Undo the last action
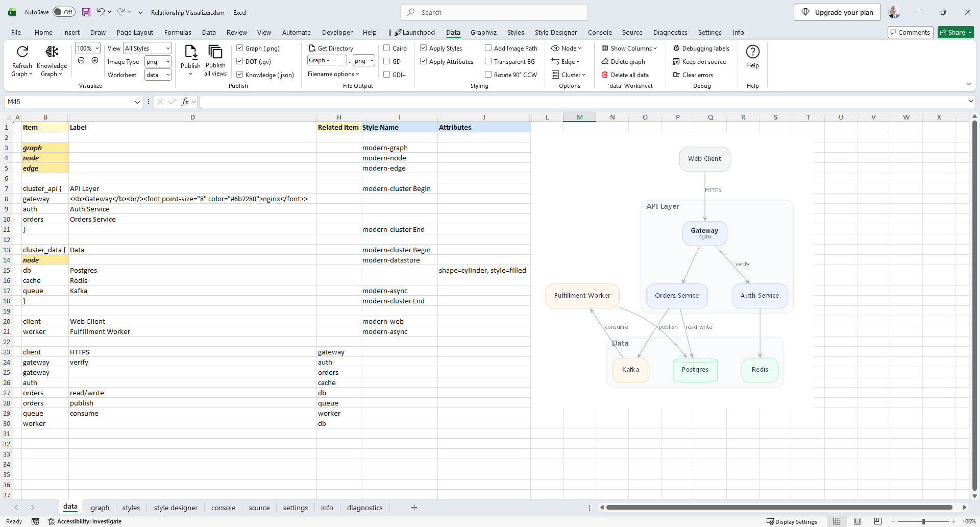Image resolution: width=980 pixels, height=527 pixels. point(101,12)
